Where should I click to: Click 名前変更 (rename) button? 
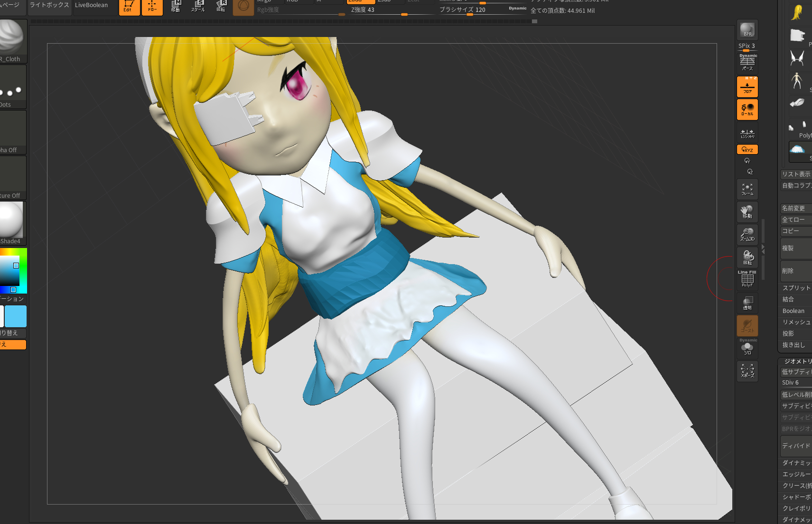click(796, 209)
